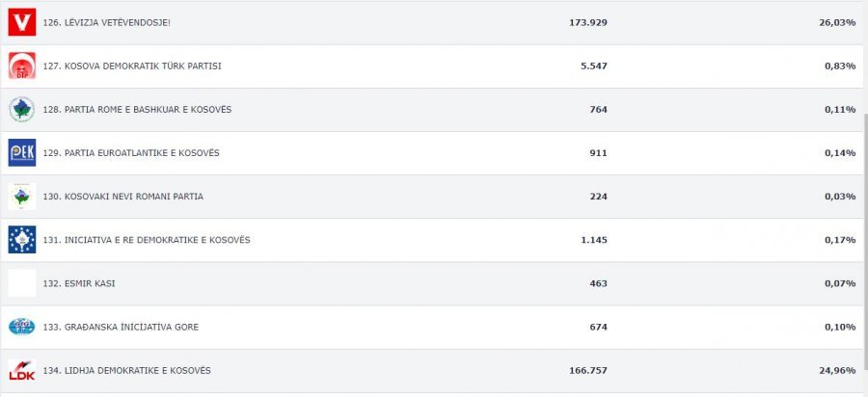868x397 pixels.
Task: Select the 134. Lidhja Demokratike e Kosovës name
Action: click(126, 370)
